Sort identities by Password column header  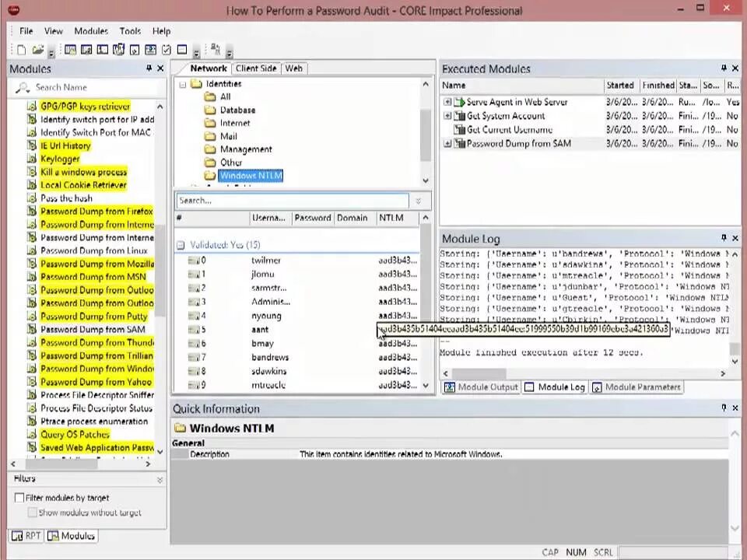point(313,218)
